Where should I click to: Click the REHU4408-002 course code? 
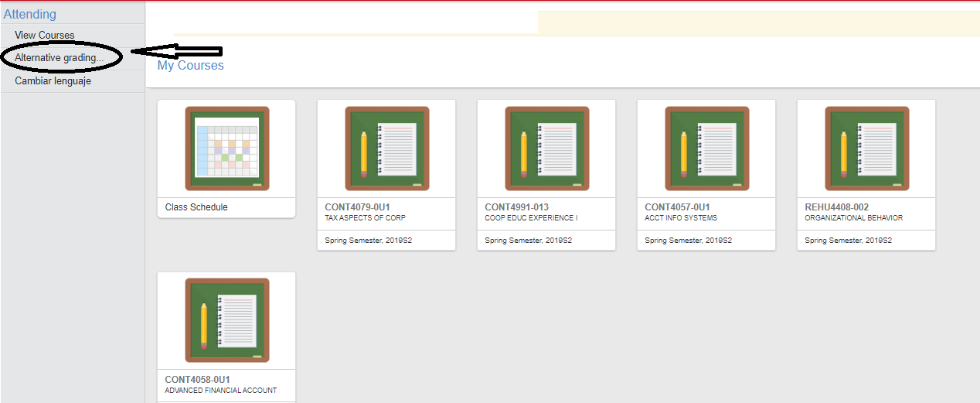tap(837, 207)
